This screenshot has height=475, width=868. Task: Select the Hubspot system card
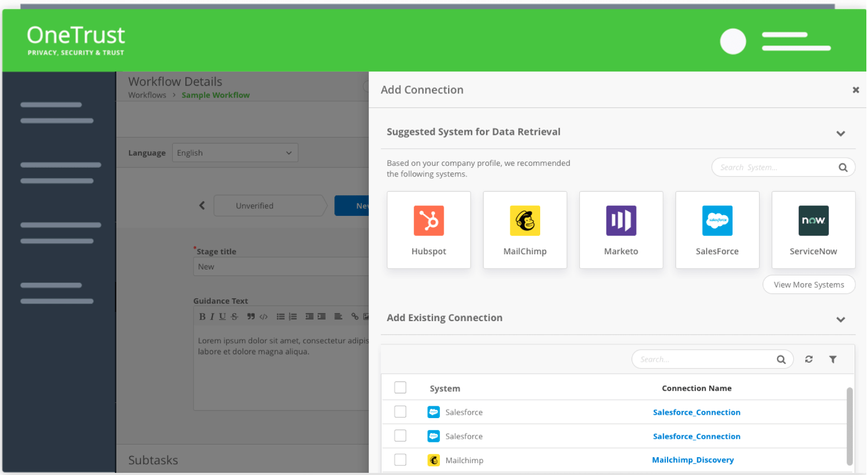point(429,230)
